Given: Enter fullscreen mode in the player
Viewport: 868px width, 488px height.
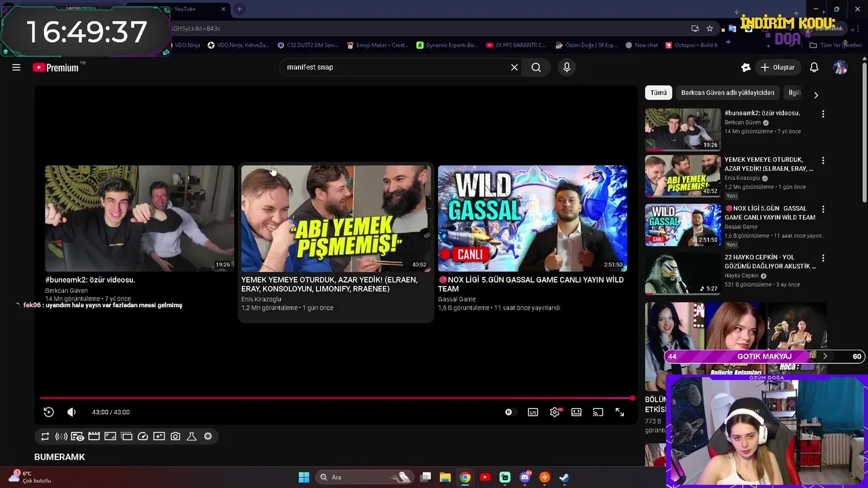Looking at the screenshot, I should [620, 412].
